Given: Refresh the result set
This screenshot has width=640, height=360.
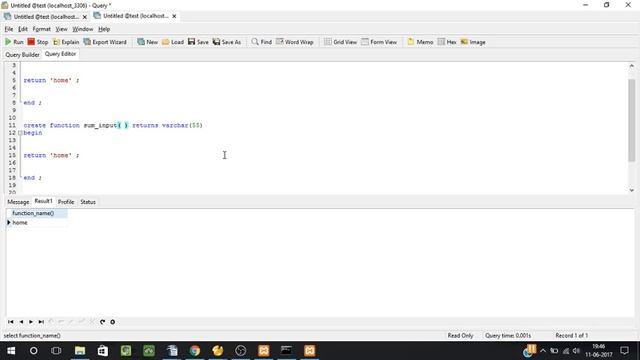Looking at the screenshot, I should (102, 322).
